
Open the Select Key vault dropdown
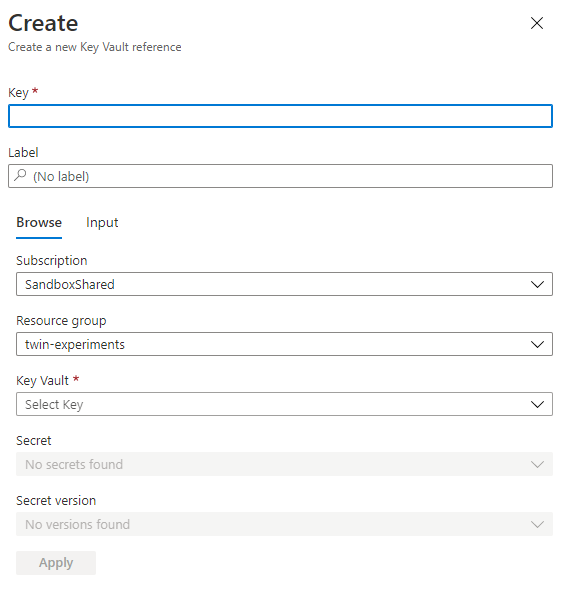coord(284,404)
